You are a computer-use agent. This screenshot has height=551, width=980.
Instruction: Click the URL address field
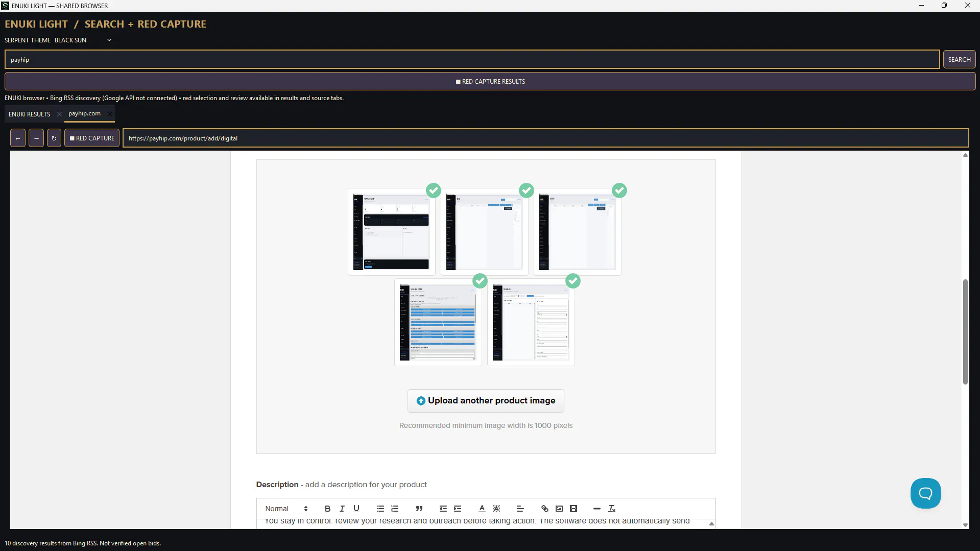pyautogui.click(x=545, y=138)
